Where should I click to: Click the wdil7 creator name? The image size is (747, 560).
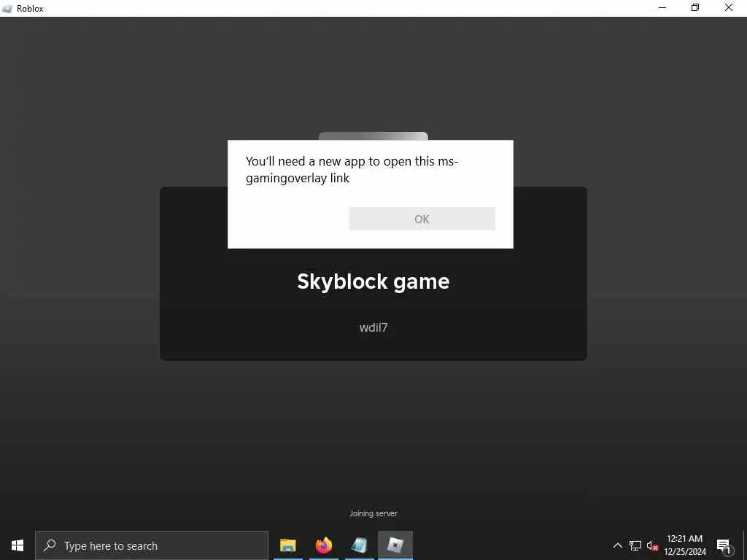(373, 327)
